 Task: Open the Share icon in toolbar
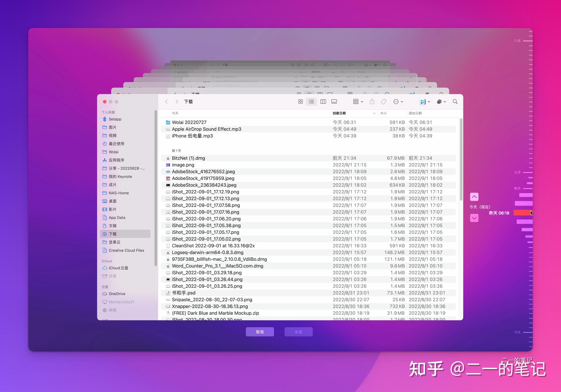coord(372,102)
